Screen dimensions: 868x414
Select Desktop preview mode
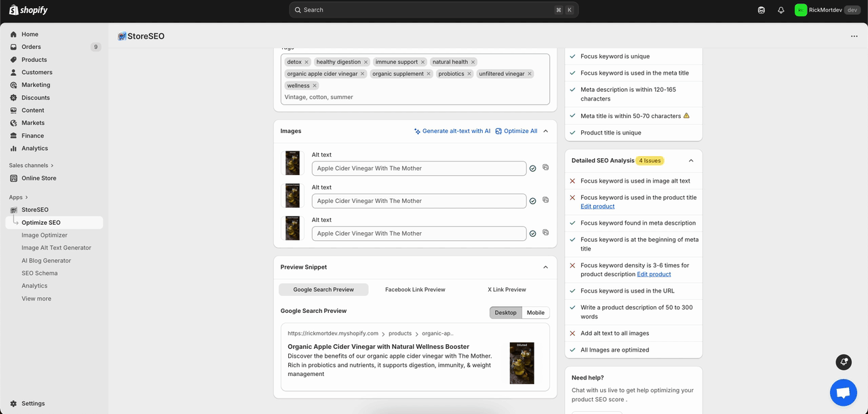[505, 313]
